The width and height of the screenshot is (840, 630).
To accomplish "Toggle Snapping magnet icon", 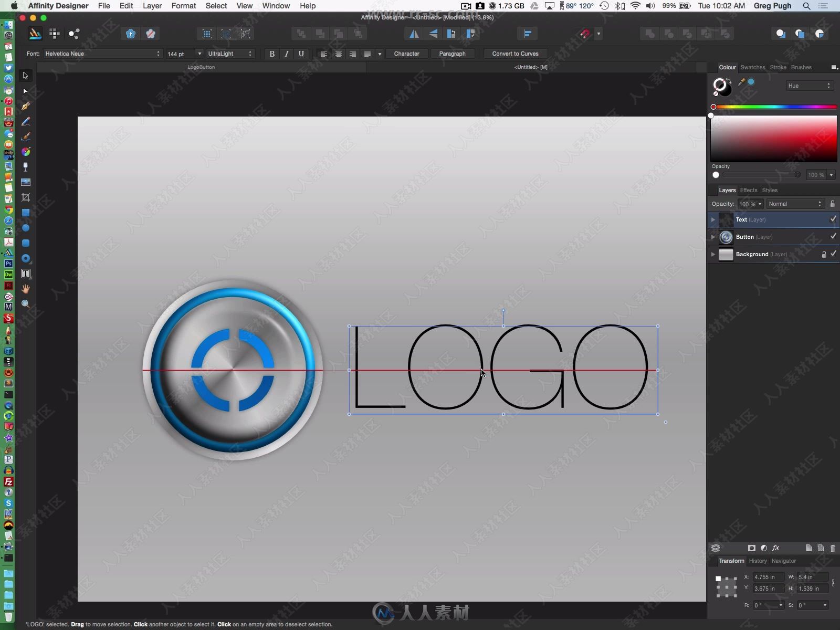I will pyautogui.click(x=585, y=34).
